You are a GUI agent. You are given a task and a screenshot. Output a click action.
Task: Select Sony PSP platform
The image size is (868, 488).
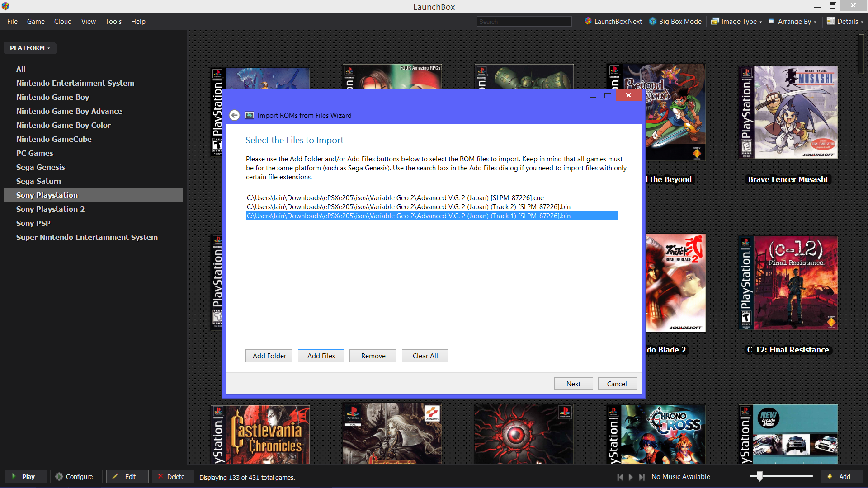(x=93, y=223)
